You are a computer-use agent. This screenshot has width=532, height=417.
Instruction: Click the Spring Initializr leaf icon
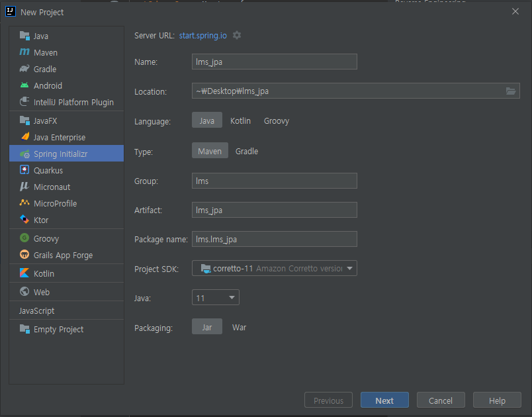pos(24,154)
